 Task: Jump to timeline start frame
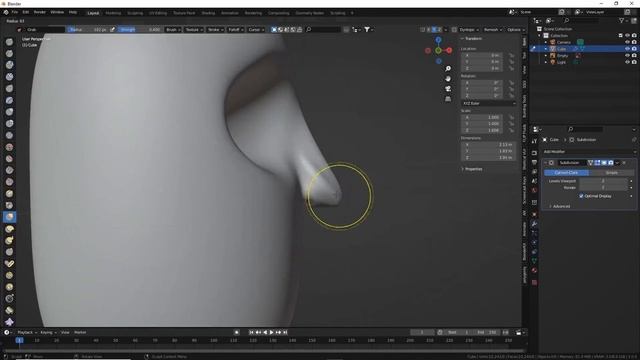(x=251, y=332)
